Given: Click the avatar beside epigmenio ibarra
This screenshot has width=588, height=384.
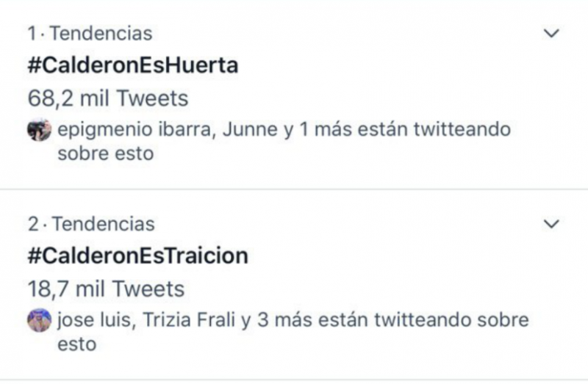Looking at the screenshot, I should [x=37, y=131].
